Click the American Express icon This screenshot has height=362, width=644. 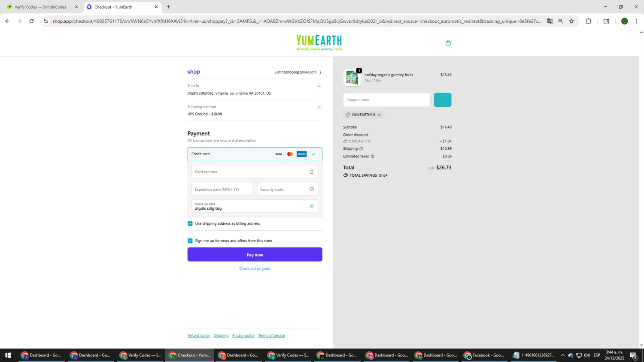tap(302, 154)
